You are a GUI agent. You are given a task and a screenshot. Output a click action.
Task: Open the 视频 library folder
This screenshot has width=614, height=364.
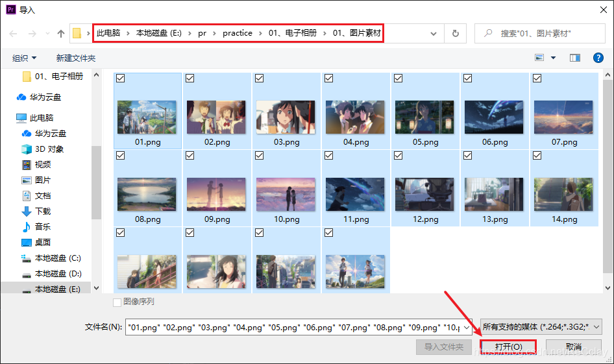(36, 165)
